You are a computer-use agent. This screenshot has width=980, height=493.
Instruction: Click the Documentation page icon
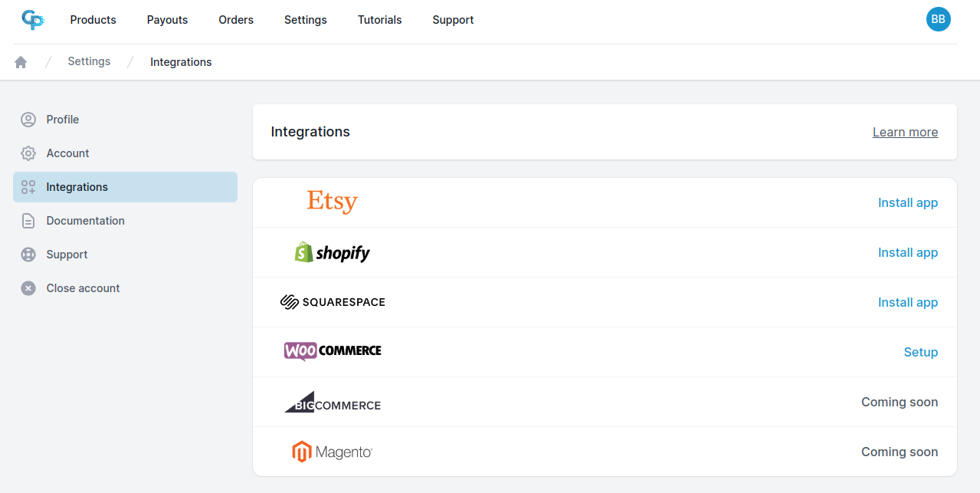click(28, 220)
